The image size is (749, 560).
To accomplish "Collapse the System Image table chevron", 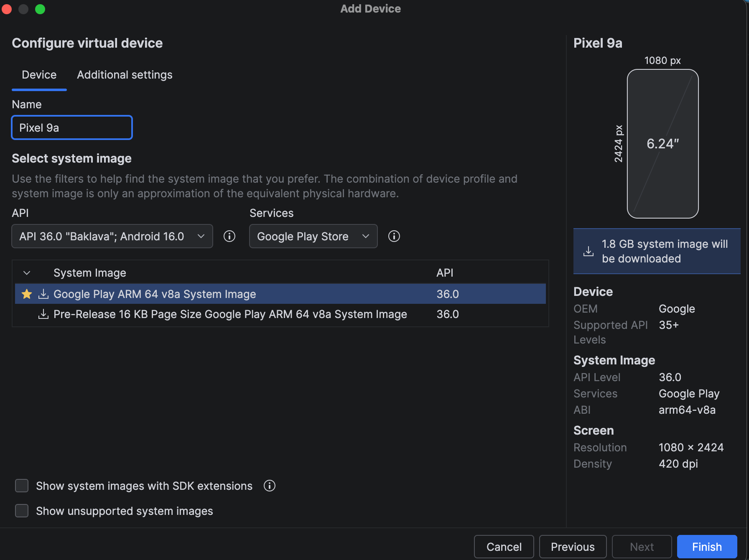I will pyautogui.click(x=27, y=273).
